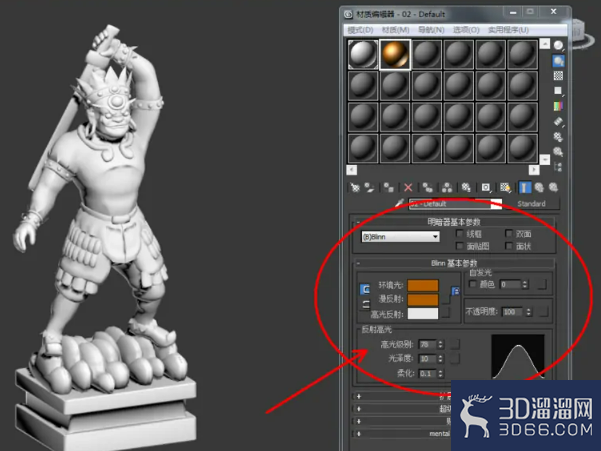Toggle diffuse-specular color lock button
This screenshot has height=451, width=601.
point(366,305)
